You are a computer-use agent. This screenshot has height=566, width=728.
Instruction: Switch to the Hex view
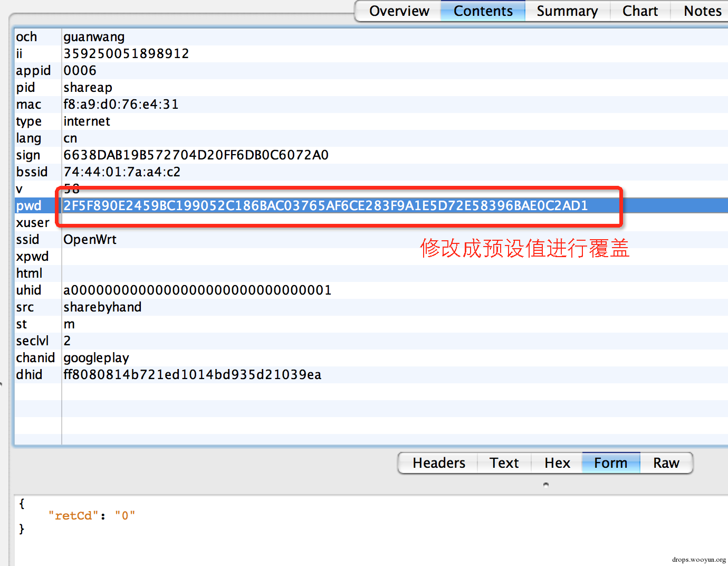(557, 463)
